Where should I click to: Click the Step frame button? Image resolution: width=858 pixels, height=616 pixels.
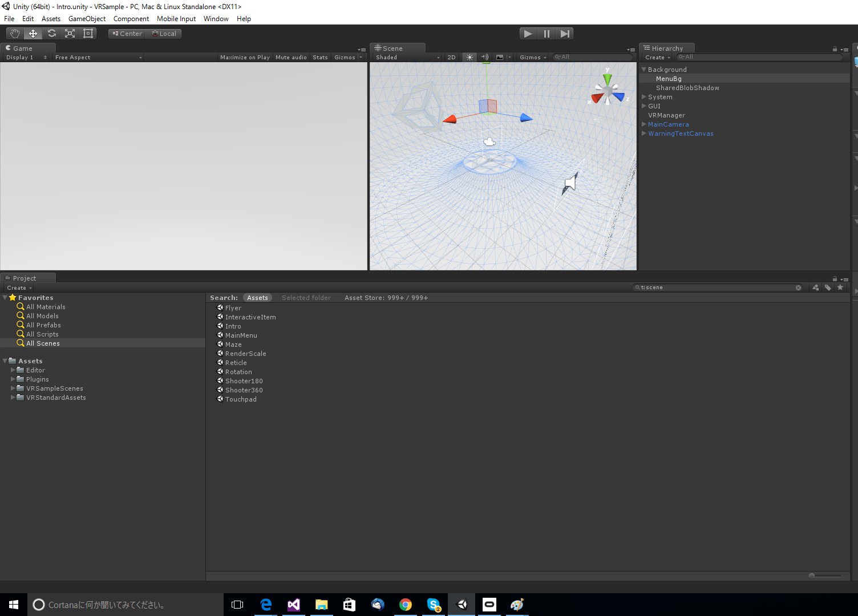coord(564,34)
